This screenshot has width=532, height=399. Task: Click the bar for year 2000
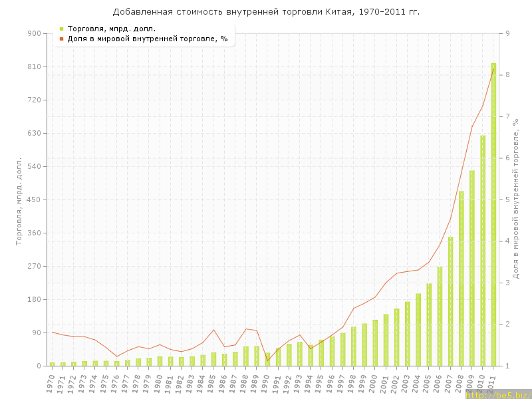pyautogui.click(x=375, y=343)
